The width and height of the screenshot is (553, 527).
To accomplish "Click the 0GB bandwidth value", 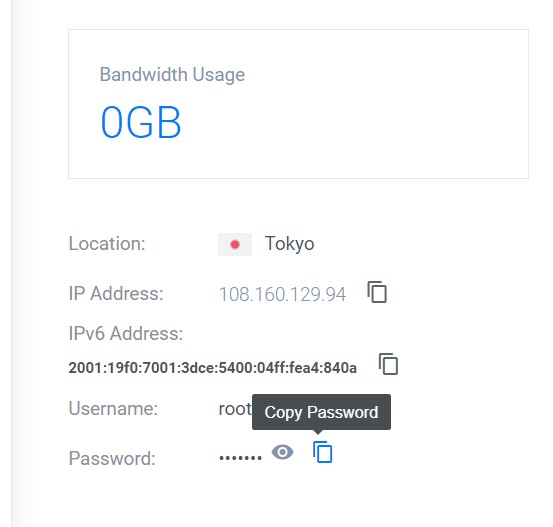I will click(141, 122).
